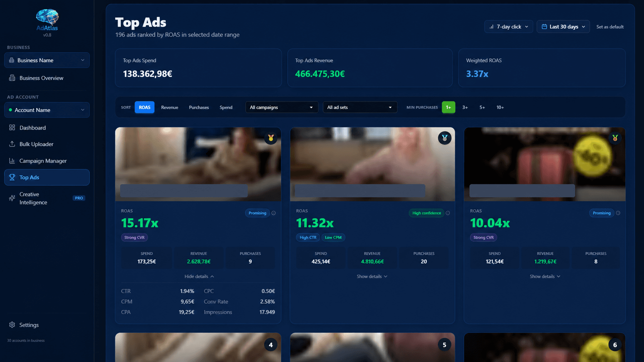Click the bronze medal badge on third ad

point(615,138)
